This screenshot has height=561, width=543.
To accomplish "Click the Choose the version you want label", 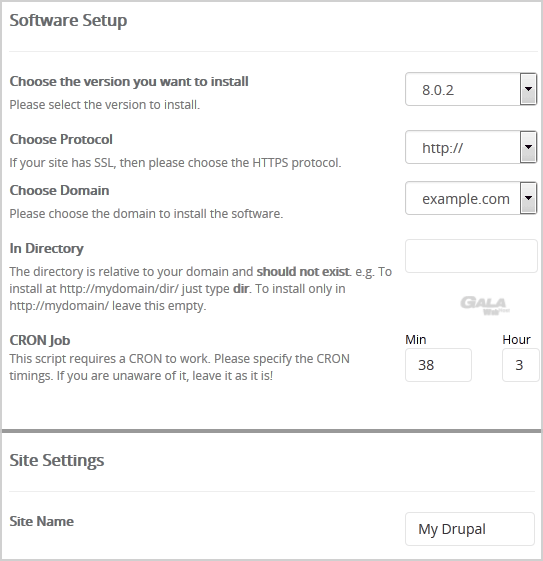I will pyautogui.click(x=129, y=82).
